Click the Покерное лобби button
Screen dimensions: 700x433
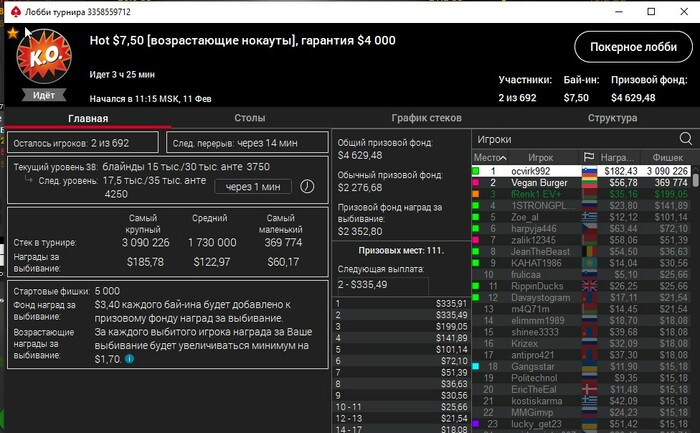[633, 47]
